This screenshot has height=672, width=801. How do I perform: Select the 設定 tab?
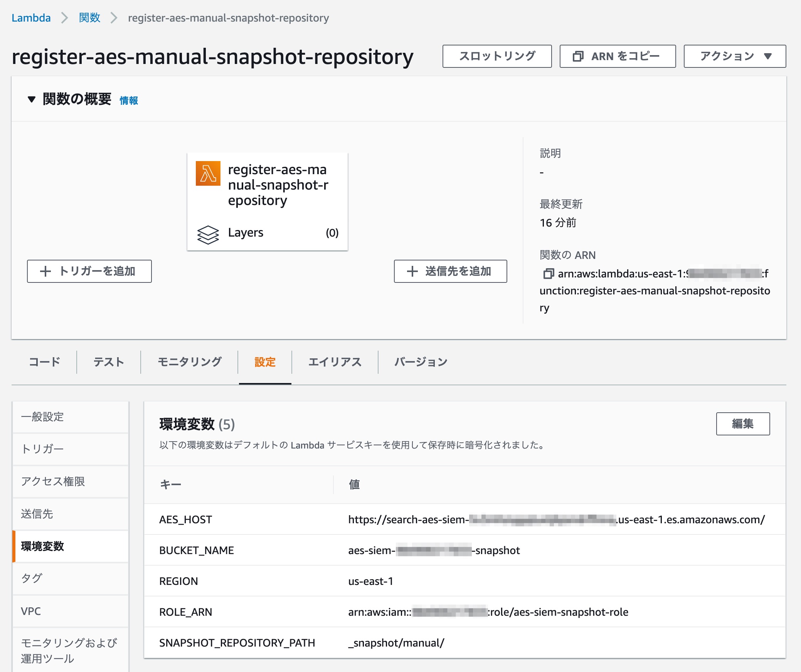coord(265,362)
